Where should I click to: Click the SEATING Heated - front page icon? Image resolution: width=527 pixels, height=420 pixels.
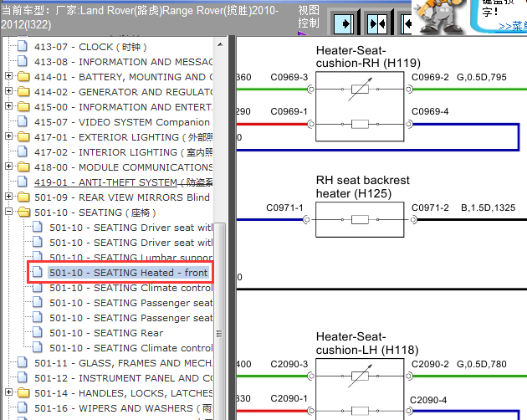tap(38, 271)
